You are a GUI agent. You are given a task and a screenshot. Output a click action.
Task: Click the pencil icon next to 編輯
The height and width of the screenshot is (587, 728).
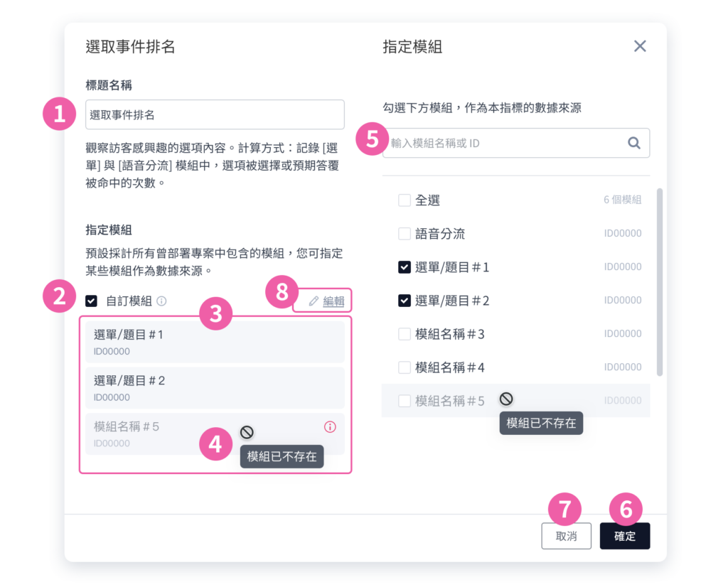click(x=314, y=301)
